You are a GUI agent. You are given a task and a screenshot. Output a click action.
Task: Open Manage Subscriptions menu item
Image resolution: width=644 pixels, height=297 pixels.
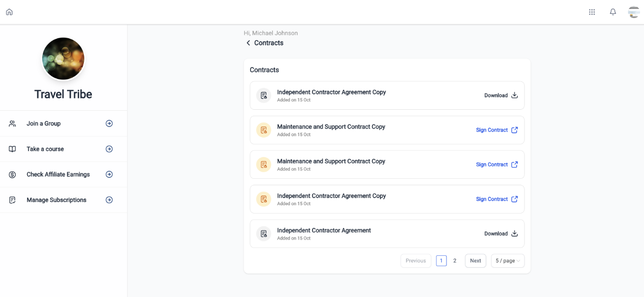point(57,200)
